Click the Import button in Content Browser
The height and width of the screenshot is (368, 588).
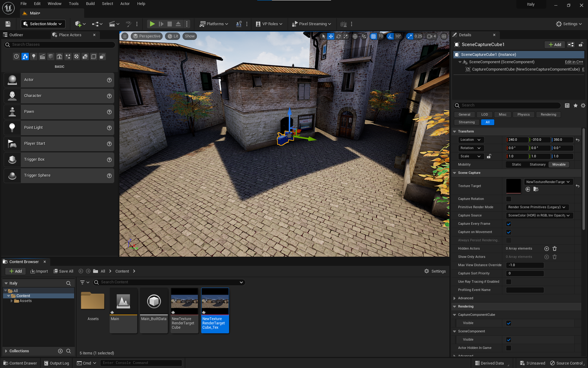(x=39, y=271)
